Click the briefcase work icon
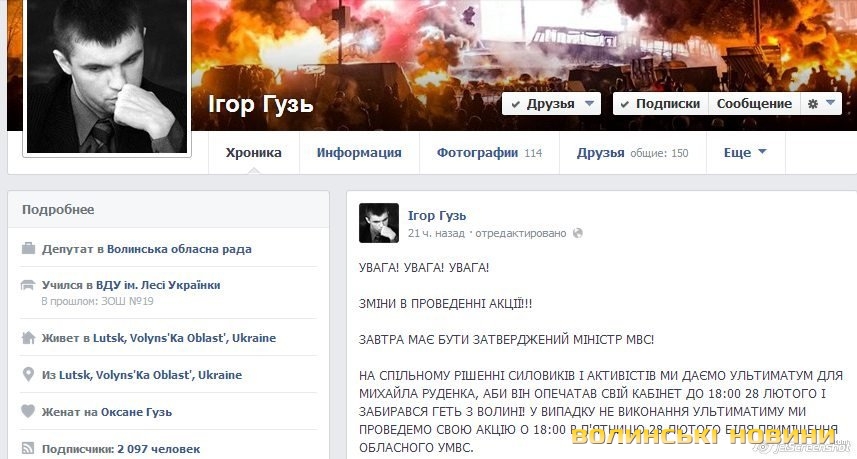Viewport: 857px width, 459px height. click(28, 249)
